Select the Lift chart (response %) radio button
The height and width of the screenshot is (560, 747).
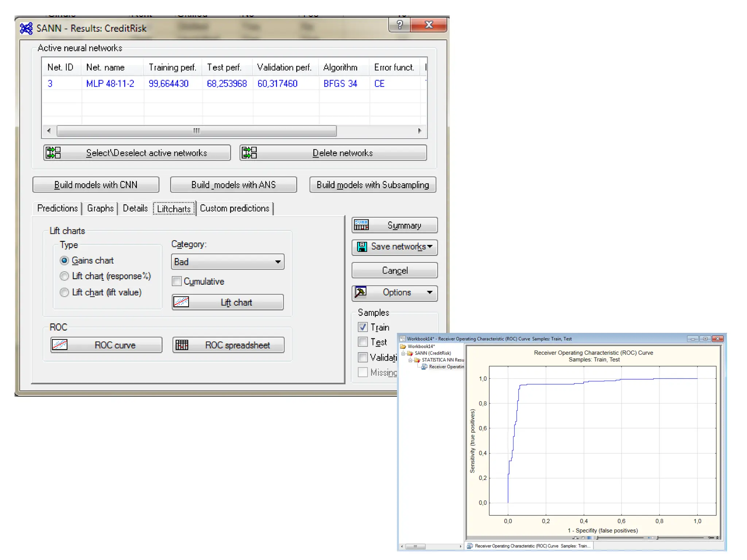(64, 276)
